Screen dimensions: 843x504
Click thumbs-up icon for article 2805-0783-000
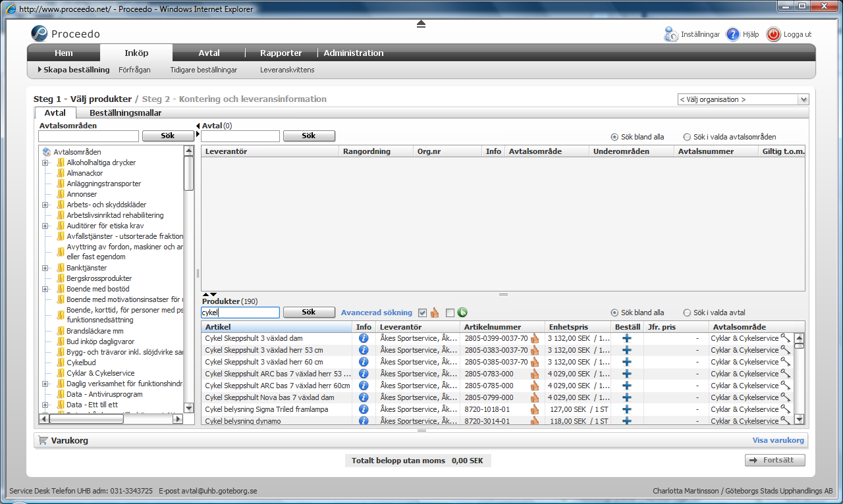(535, 374)
